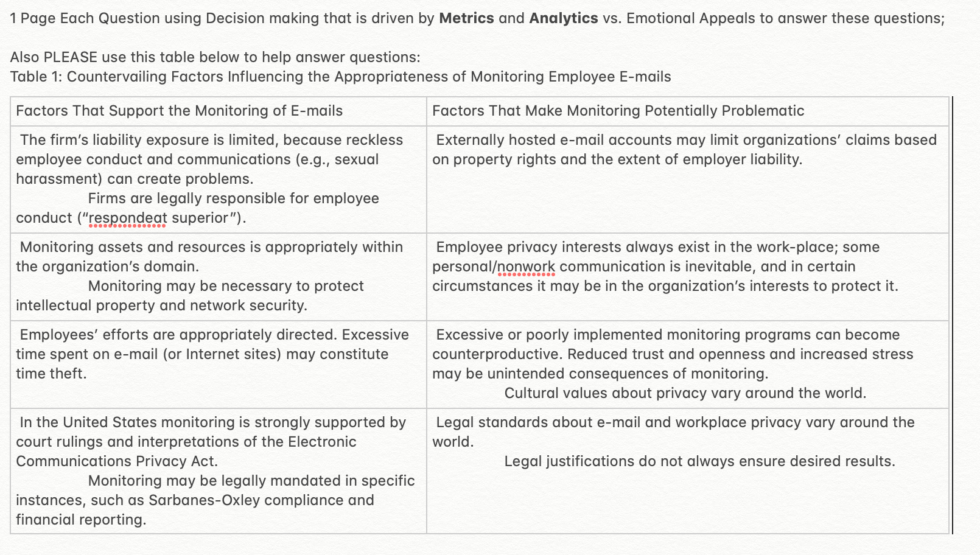Click the text "intellectual property and network security"
Viewport: 980px width, 555px height.
(161, 305)
